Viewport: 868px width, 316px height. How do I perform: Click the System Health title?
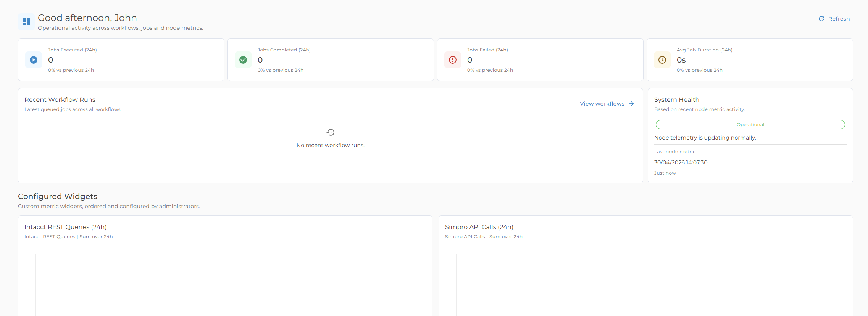pos(677,99)
